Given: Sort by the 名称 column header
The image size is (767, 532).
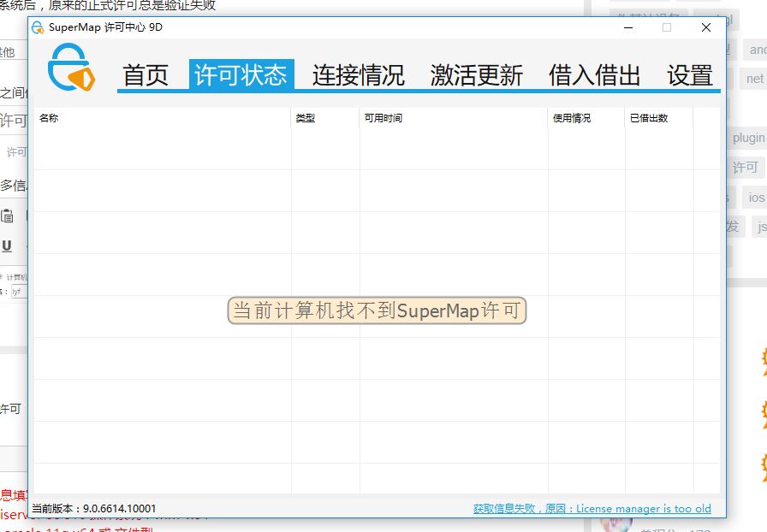Looking at the screenshot, I should (x=163, y=118).
